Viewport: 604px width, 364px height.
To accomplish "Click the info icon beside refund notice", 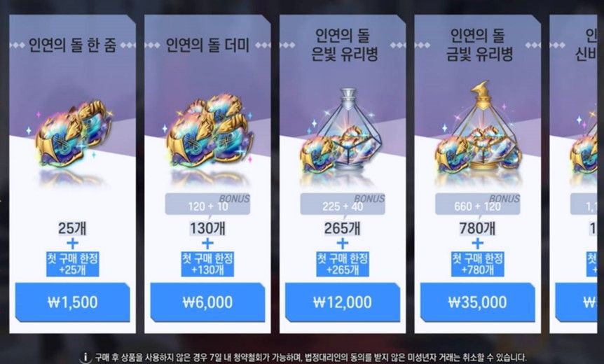I will 85,358.
